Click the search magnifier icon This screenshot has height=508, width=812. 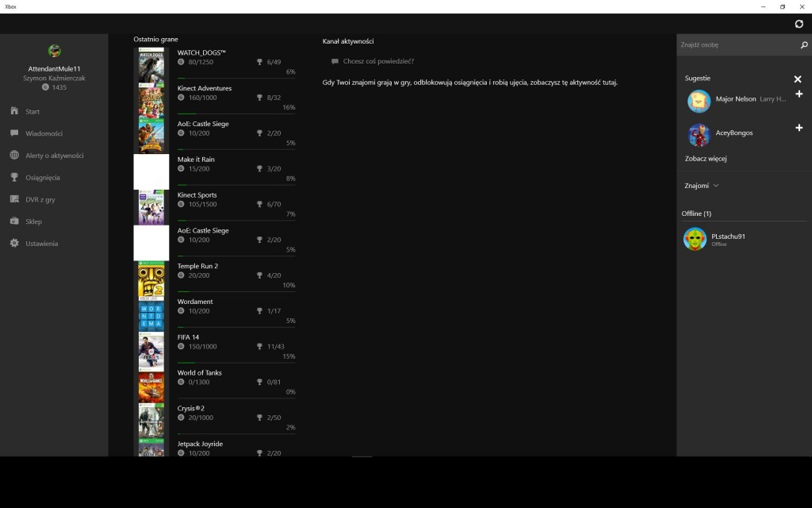[x=804, y=45]
